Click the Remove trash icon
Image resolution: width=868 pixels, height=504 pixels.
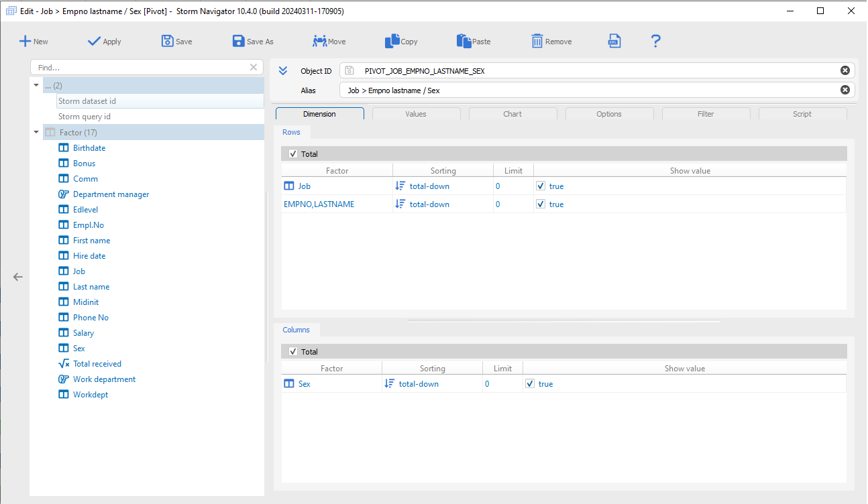pos(537,42)
